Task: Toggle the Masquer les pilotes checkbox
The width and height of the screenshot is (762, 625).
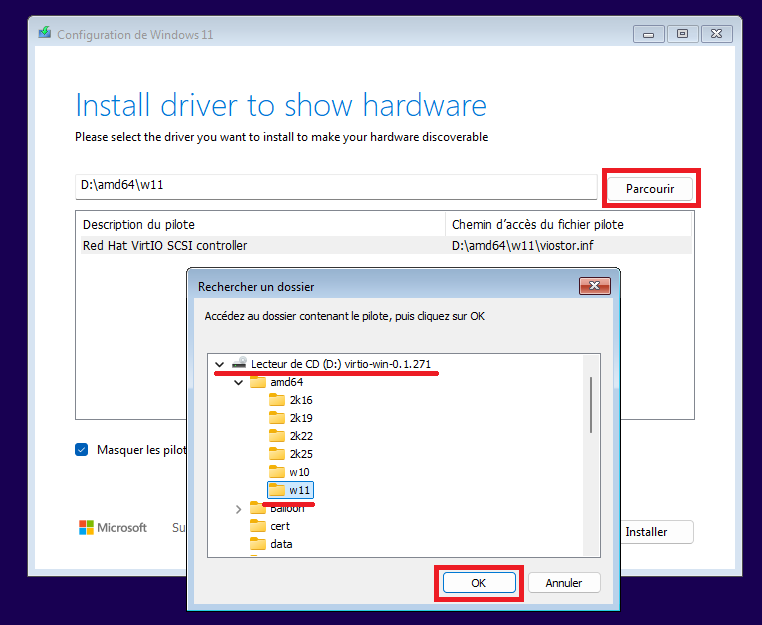Action: click(x=82, y=450)
